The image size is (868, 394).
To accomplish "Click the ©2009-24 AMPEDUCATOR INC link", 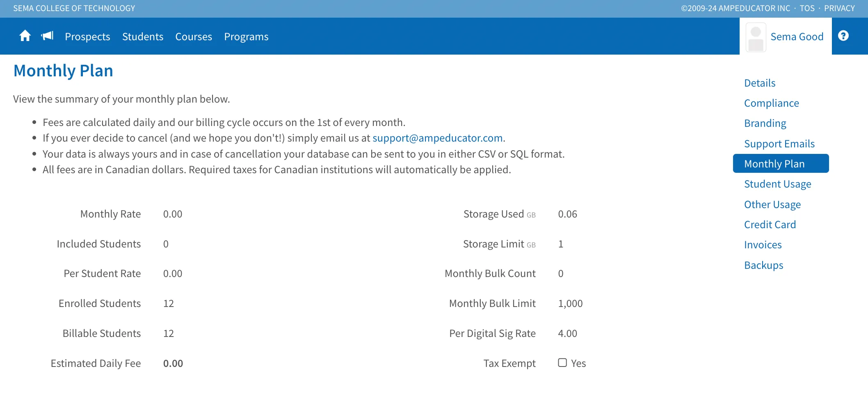I will (736, 8).
